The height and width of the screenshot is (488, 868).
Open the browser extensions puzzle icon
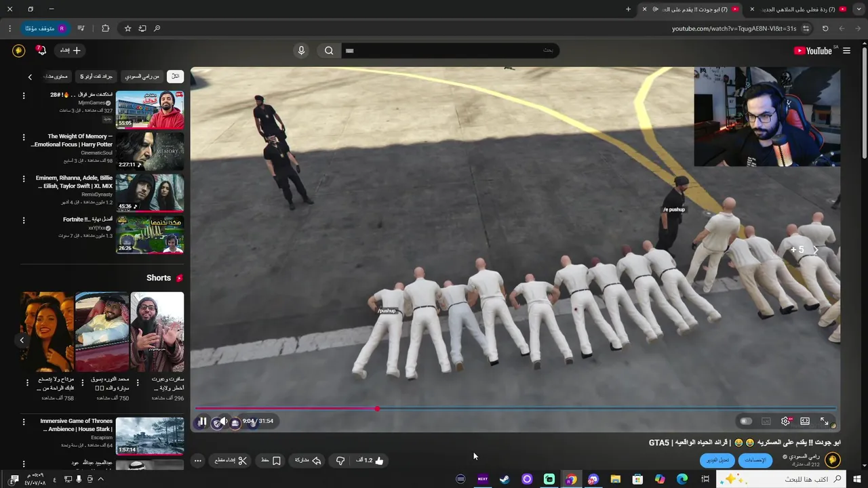tap(105, 28)
